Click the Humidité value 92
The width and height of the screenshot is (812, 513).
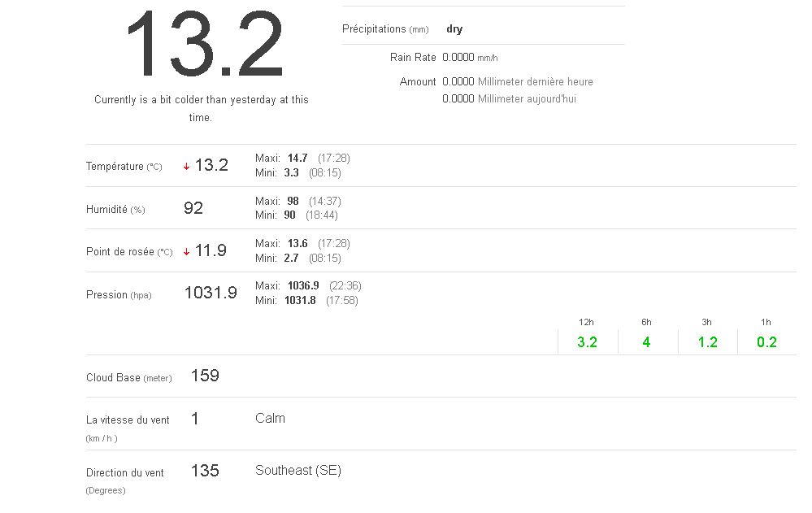click(x=193, y=208)
